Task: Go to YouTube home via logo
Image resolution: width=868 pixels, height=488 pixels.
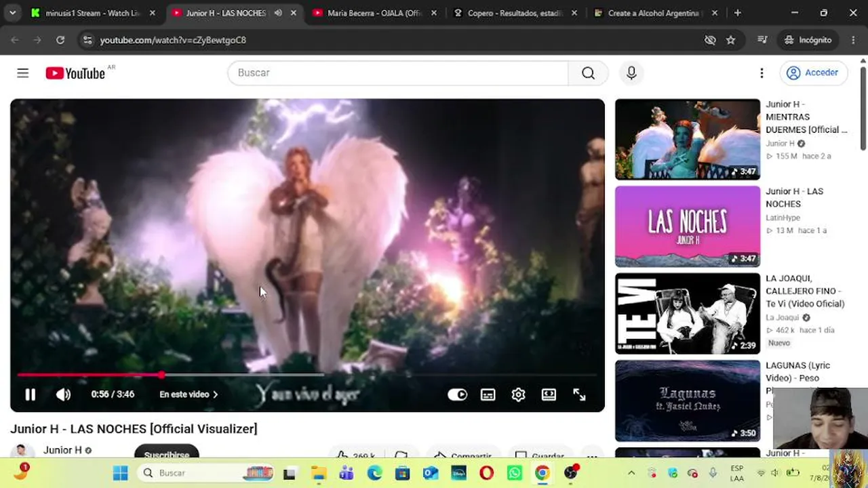Action: tap(75, 73)
